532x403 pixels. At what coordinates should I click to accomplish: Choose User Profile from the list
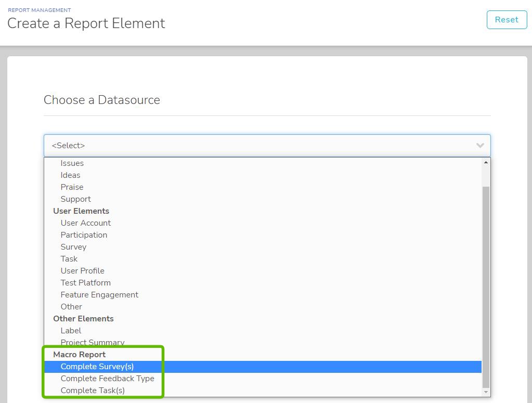coord(82,271)
